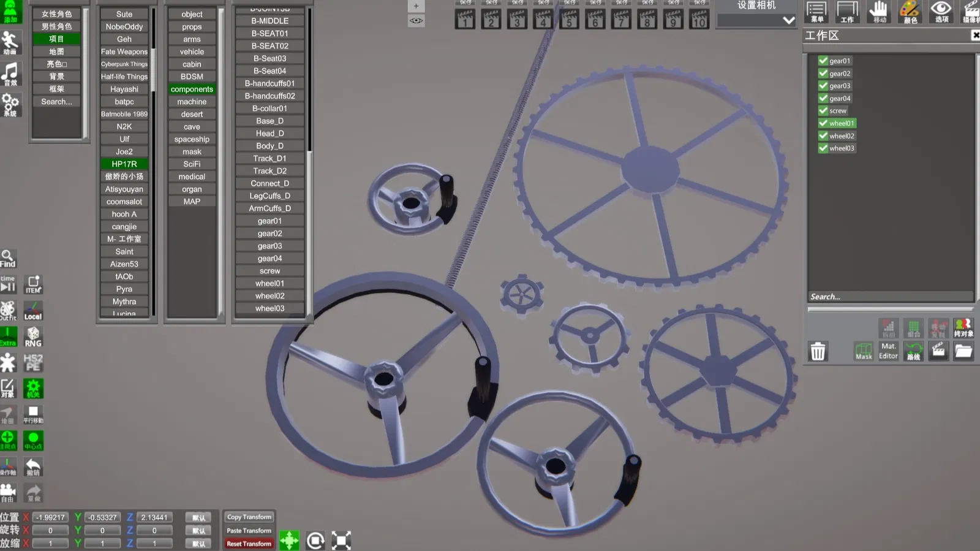Click the 选项 eye options icon

(x=941, y=12)
